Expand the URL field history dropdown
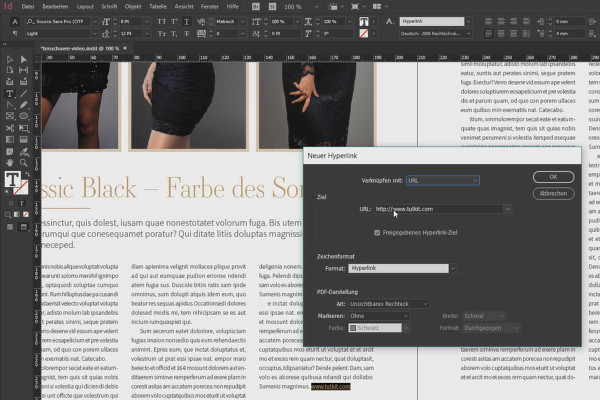This screenshot has height=400, width=600. (x=507, y=209)
